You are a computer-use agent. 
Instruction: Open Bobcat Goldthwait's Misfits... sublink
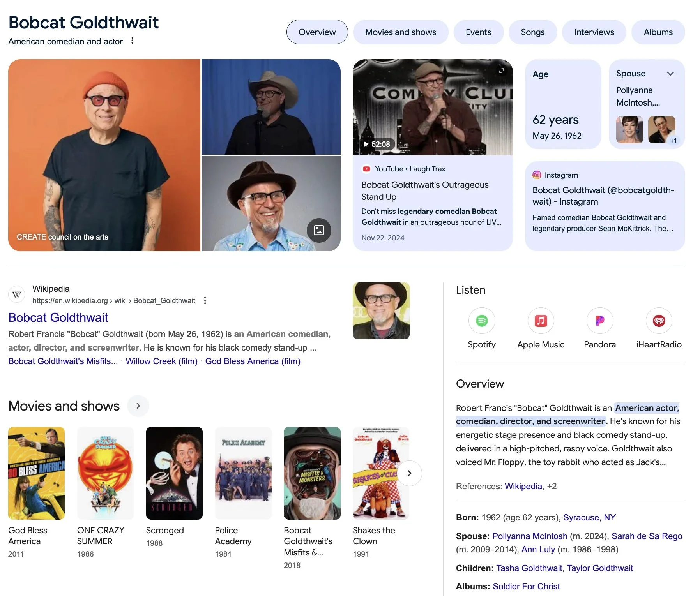(63, 361)
